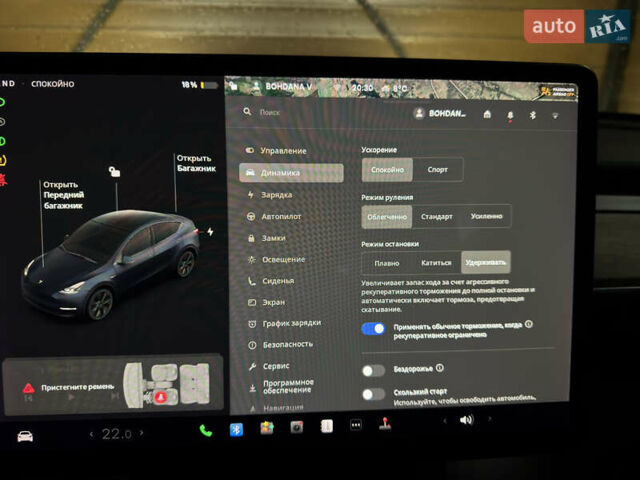Tap the volume speaker icon
Image resolution: width=640 pixels, height=480 pixels.
pyautogui.click(x=467, y=420)
